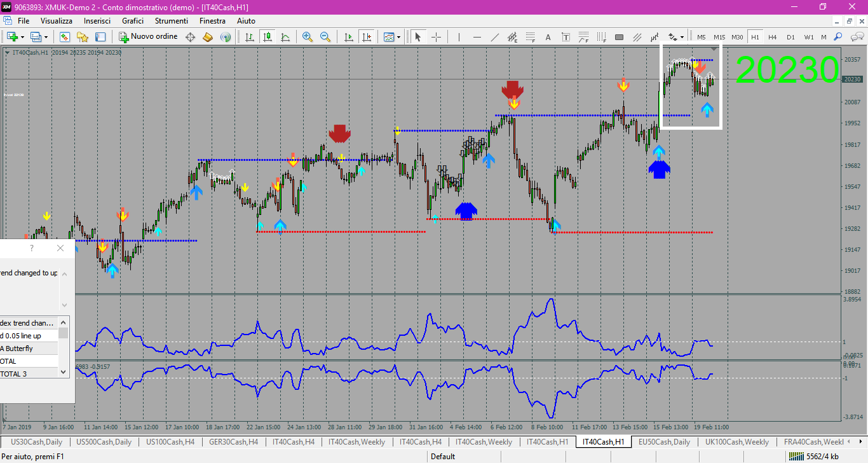The width and height of the screenshot is (868, 463).
Task: Select the Andrews pitchfork tool
Action: tap(637, 37)
